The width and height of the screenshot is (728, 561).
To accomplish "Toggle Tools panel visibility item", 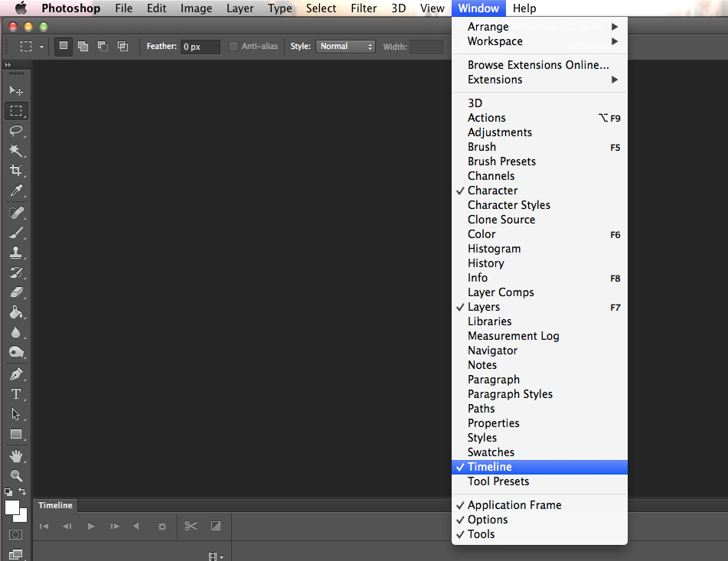I will tap(540, 534).
